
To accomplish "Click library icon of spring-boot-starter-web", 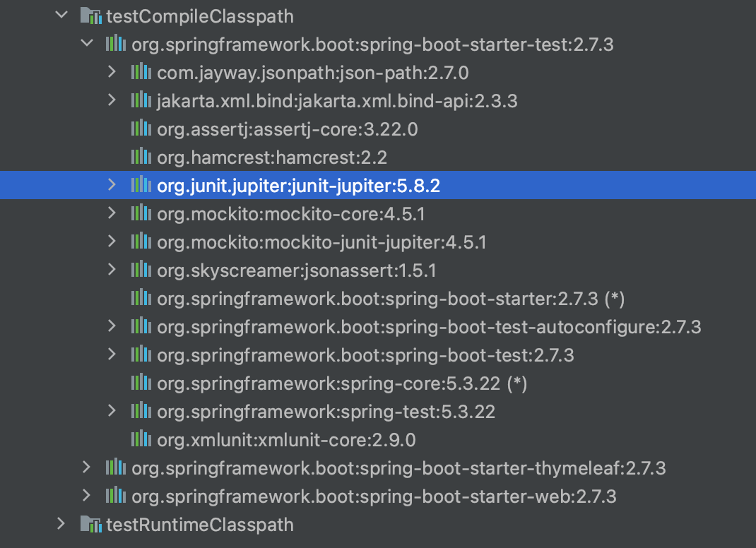I will (116, 496).
